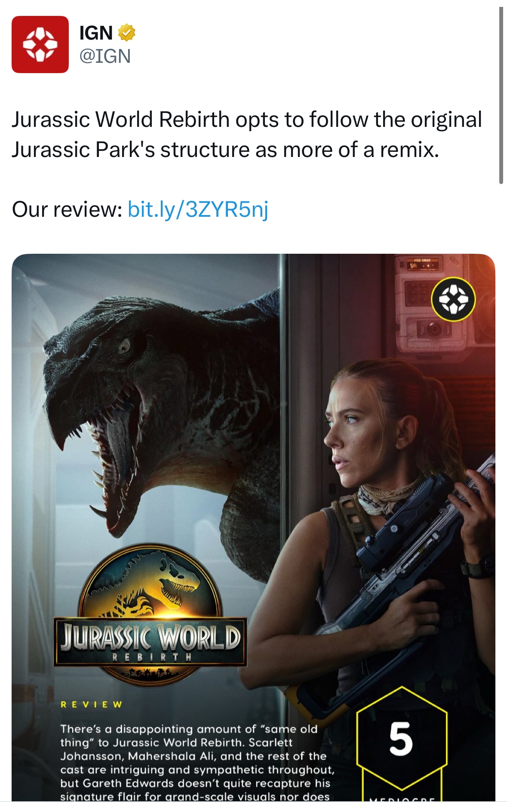Click the MEDIOCRE rating label under the score
The width and height of the screenshot is (507, 812).
click(402, 799)
